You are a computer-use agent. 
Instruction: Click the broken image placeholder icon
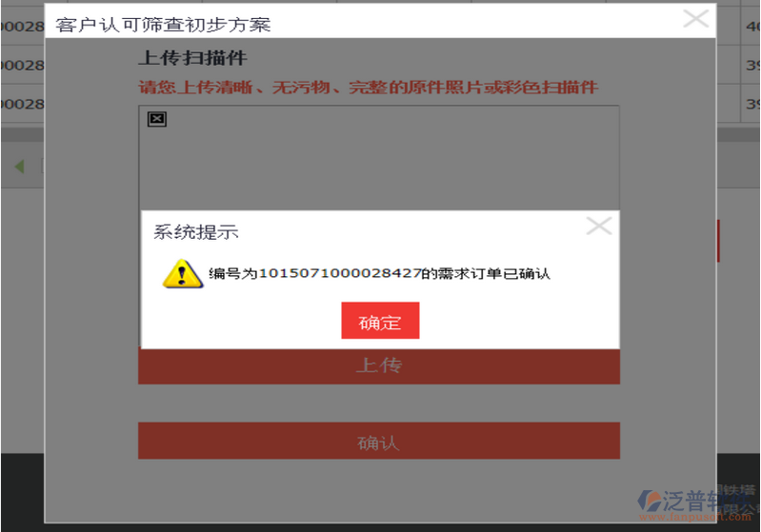pos(157,119)
